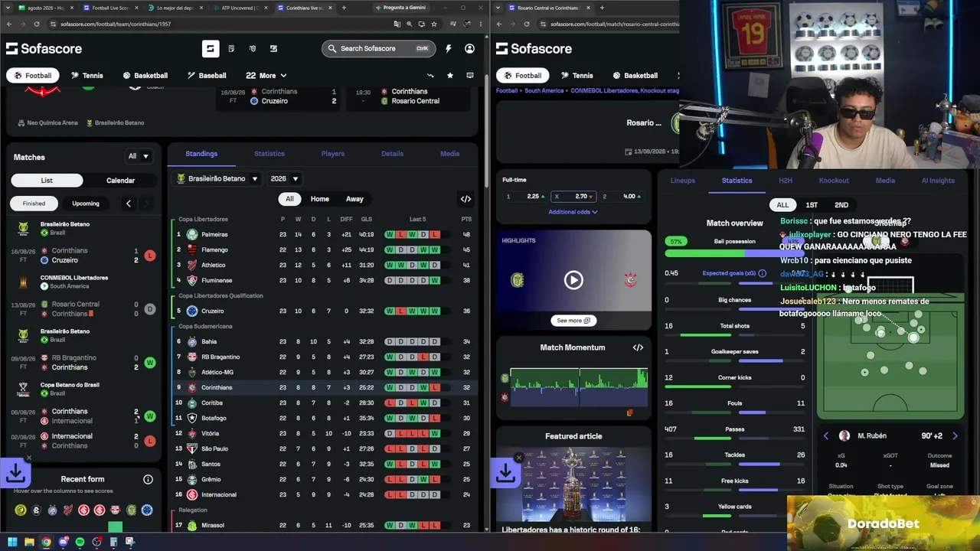Click next shot arrow beside 90'+2
980x551 pixels.
click(955, 435)
